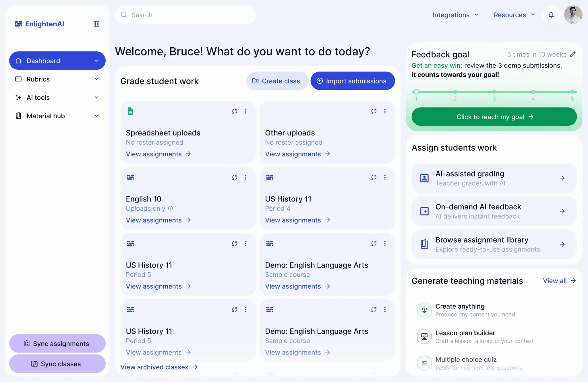Open AI-assisted grading card
588x382 pixels.
tap(494, 178)
